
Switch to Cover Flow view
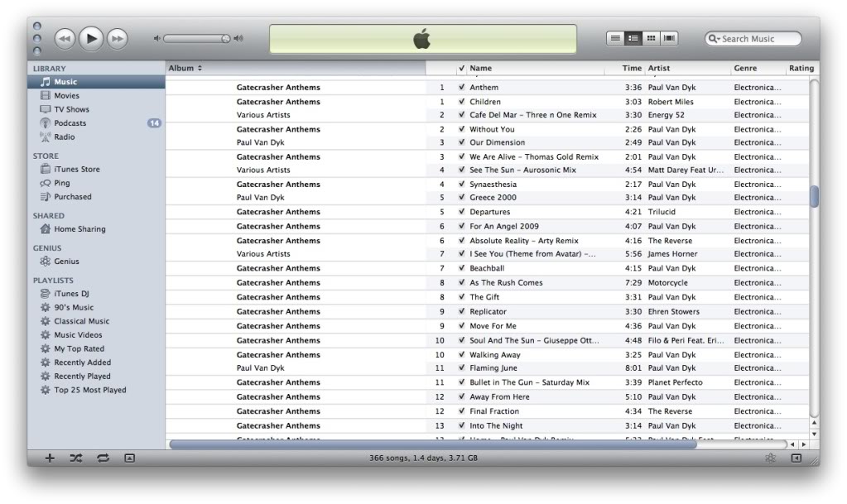(669, 38)
